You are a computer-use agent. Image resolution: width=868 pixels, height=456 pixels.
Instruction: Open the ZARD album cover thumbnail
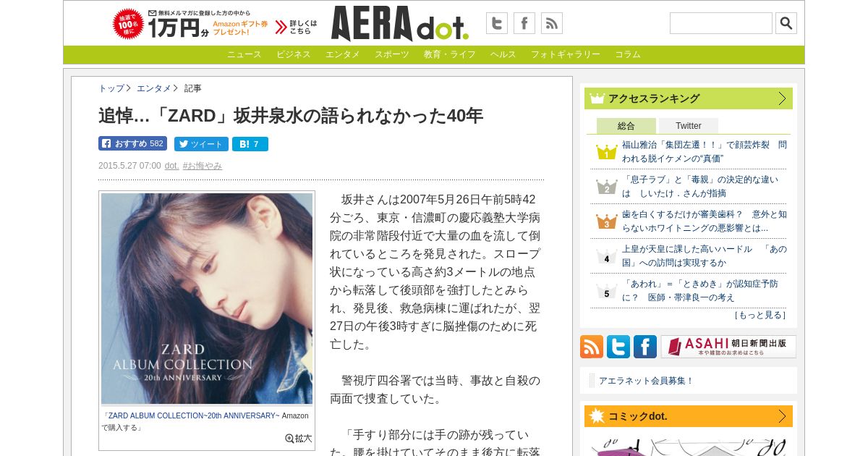coord(207,298)
